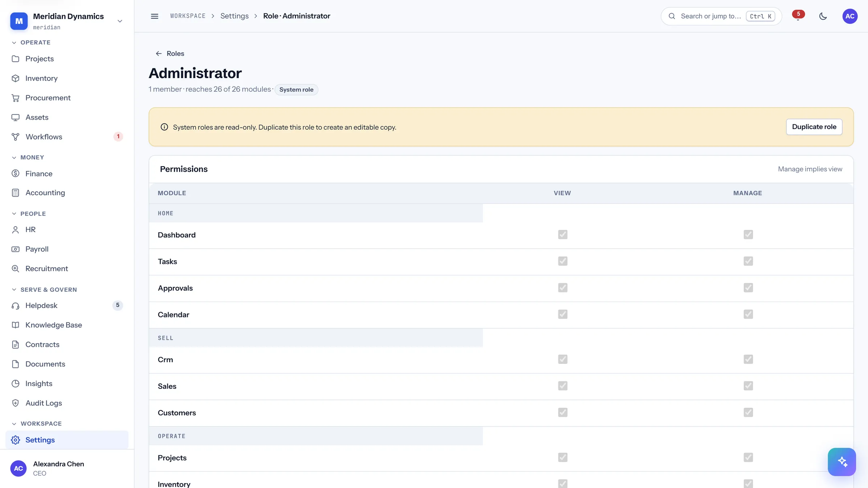Collapse the PEOPLE sidebar section

[x=29, y=214]
